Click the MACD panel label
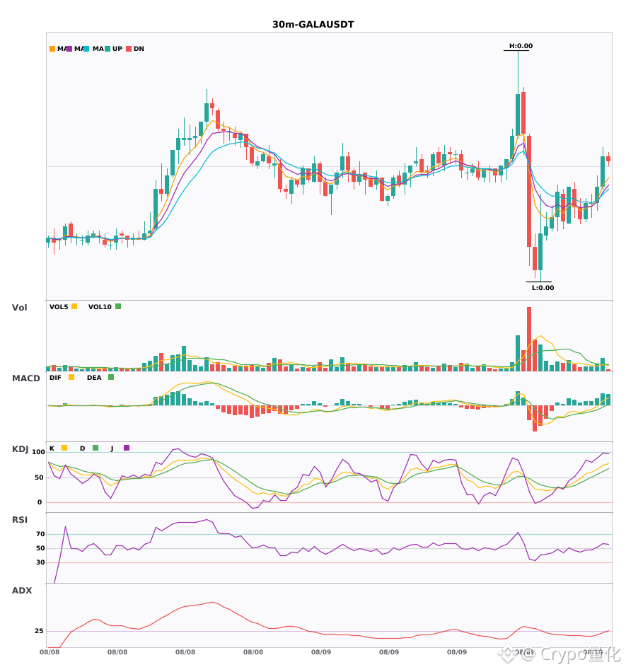 tap(25, 378)
